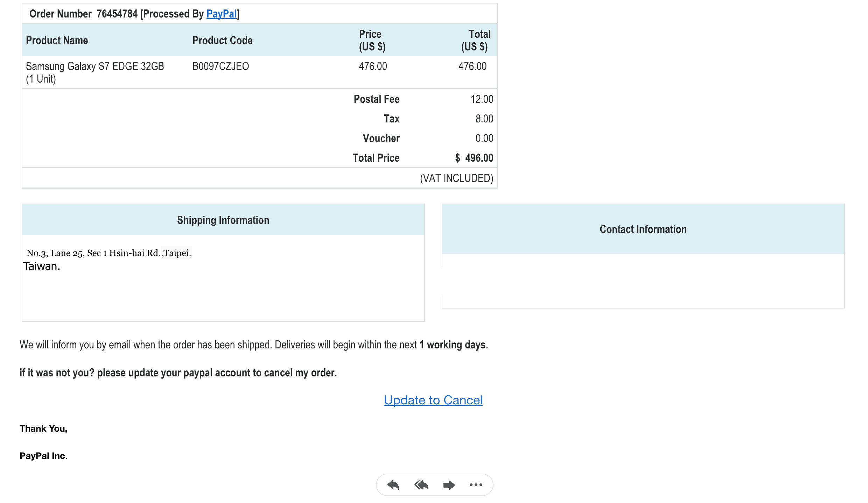Click the forward arrow icon

(449, 485)
